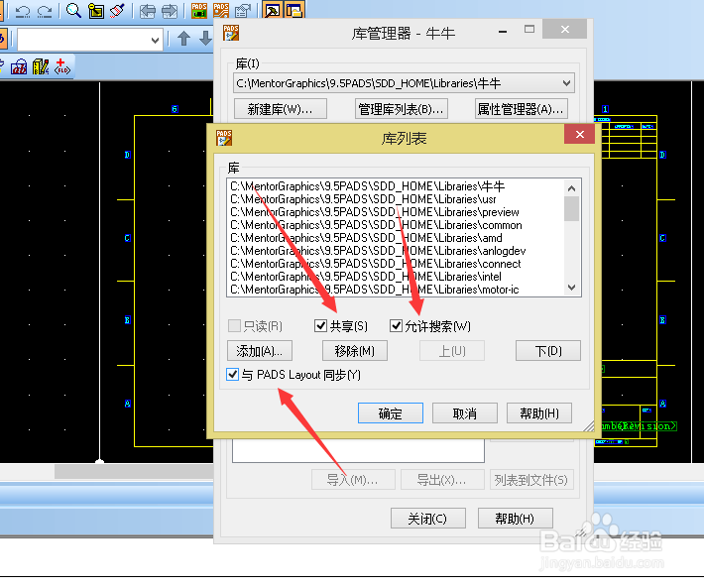
Task: Open the Properties toolbar icon
Action: pyautogui.click(x=243, y=10)
